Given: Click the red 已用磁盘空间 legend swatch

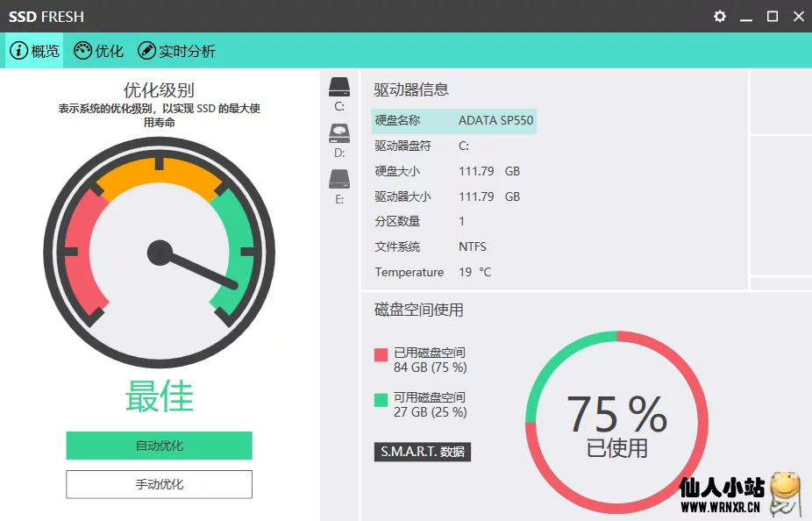Looking at the screenshot, I should [381, 354].
